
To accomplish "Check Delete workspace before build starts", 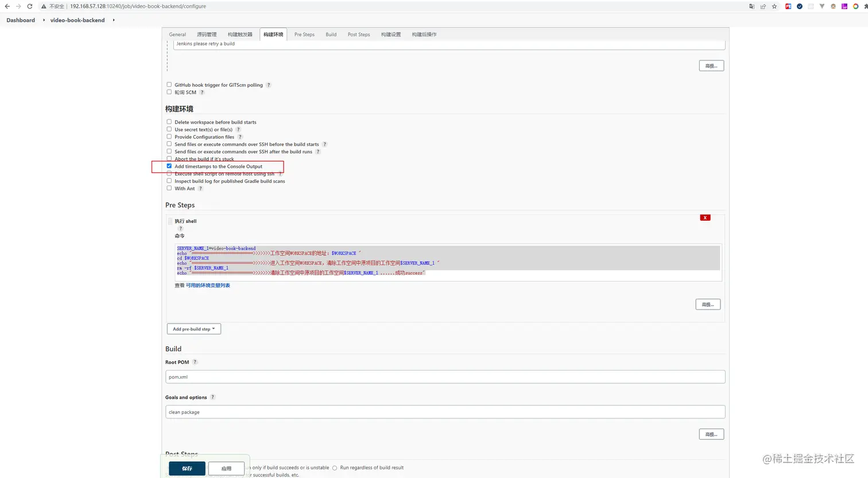I will point(169,122).
